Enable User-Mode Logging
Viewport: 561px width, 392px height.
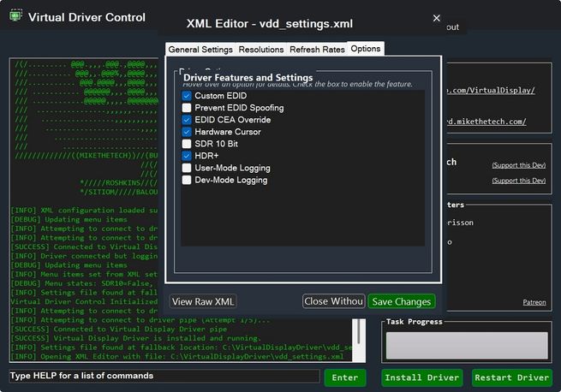click(x=187, y=168)
